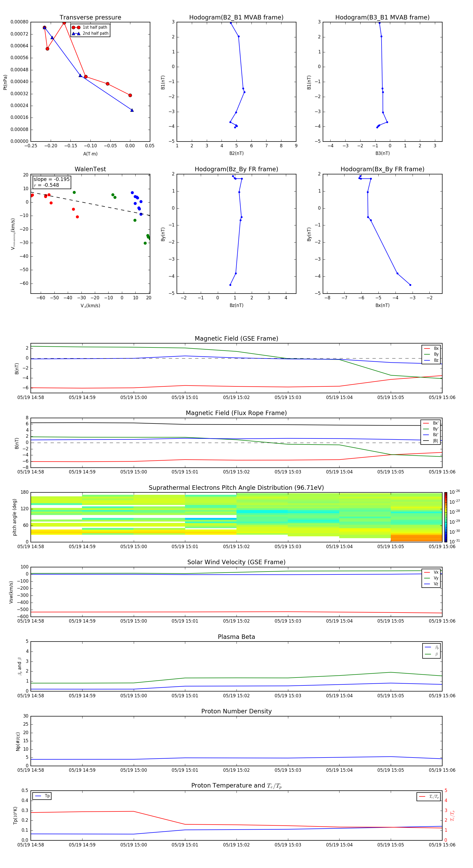Viewport: 473px width, 868px height.
Task: Select "Vx" in the velocity legend
Action: click(431, 572)
